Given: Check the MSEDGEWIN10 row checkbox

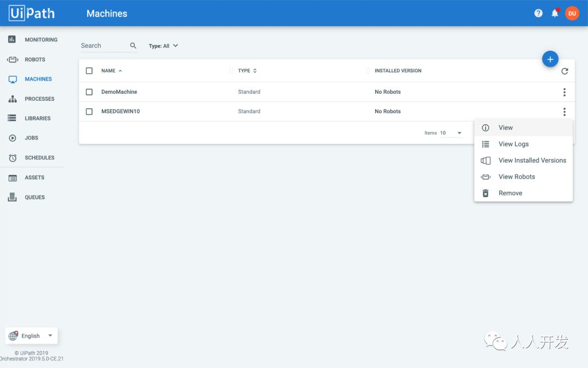Looking at the screenshot, I should coord(89,112).
